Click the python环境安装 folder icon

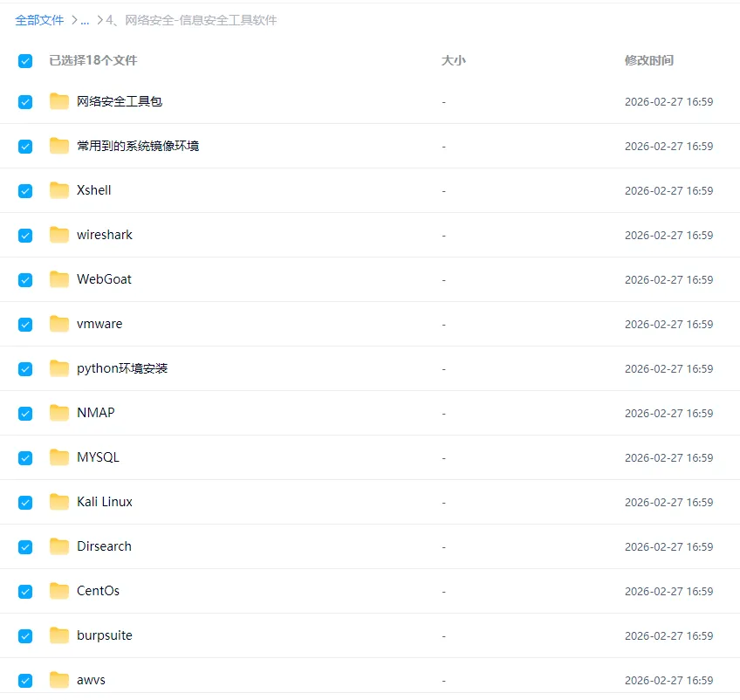click(59, 368)
